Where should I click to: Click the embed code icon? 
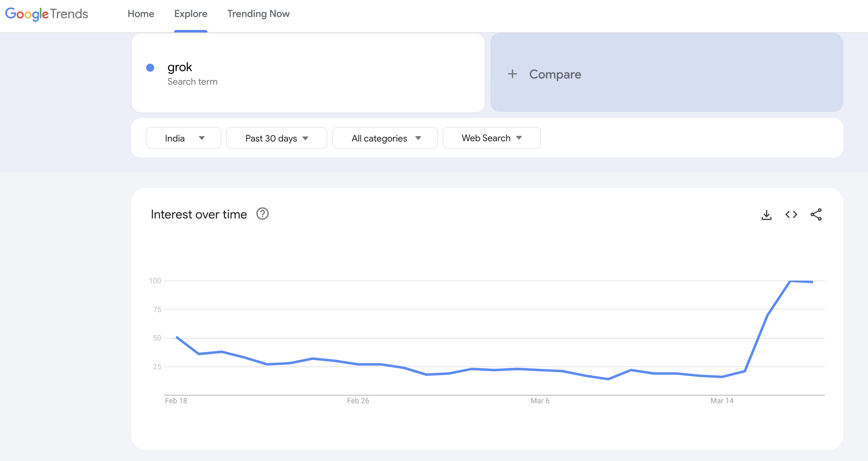(791, 214)
